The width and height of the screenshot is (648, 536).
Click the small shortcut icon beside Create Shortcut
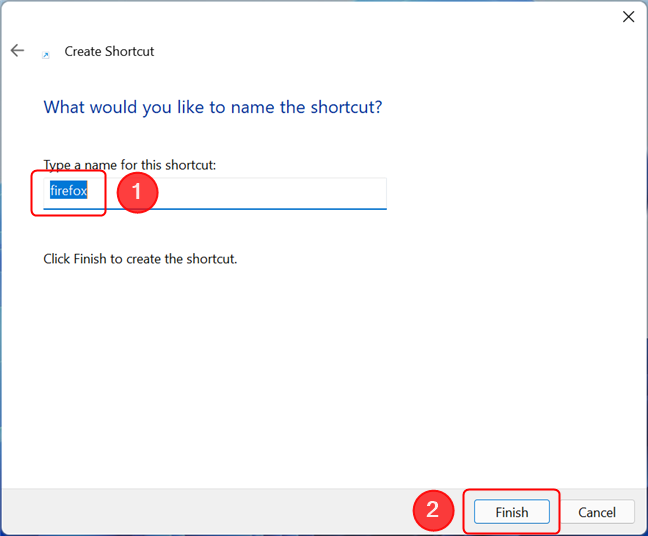[46, 55]
